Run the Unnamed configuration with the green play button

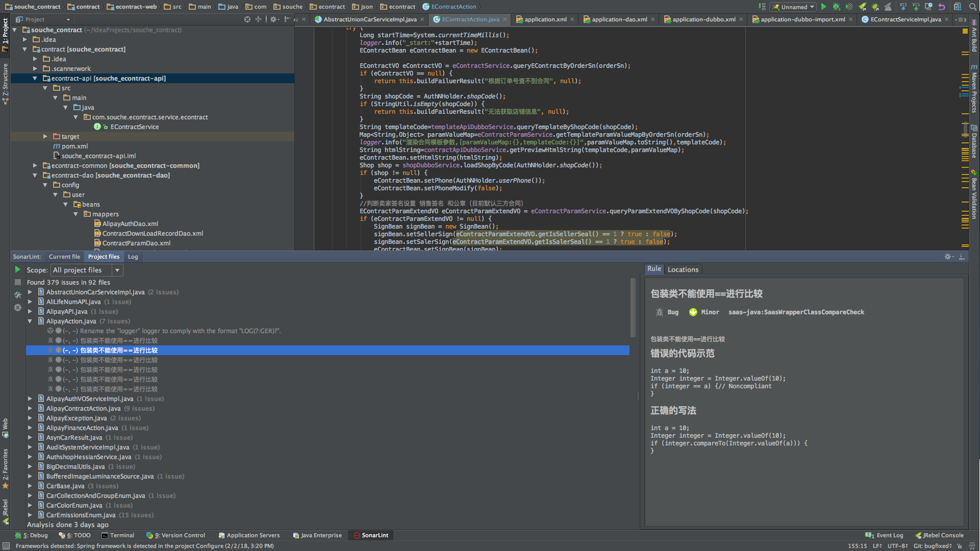(823, 7)
